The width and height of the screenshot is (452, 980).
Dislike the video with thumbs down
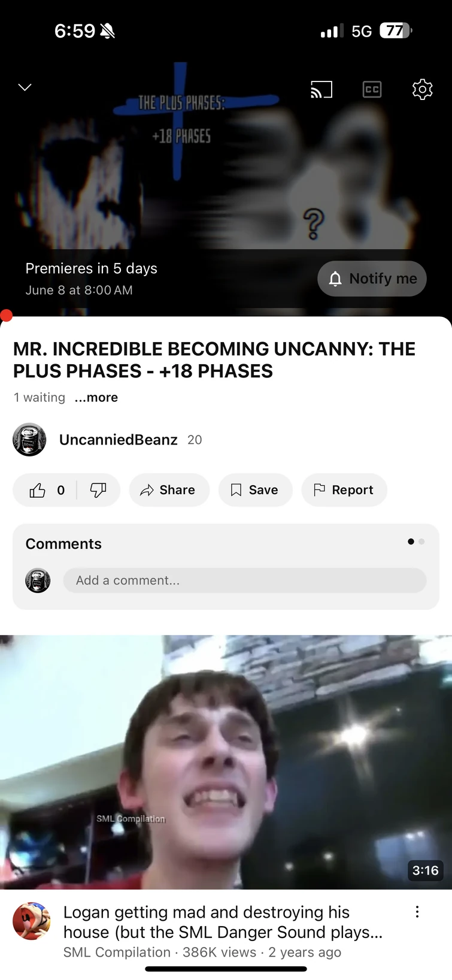(x=98, y=490)
